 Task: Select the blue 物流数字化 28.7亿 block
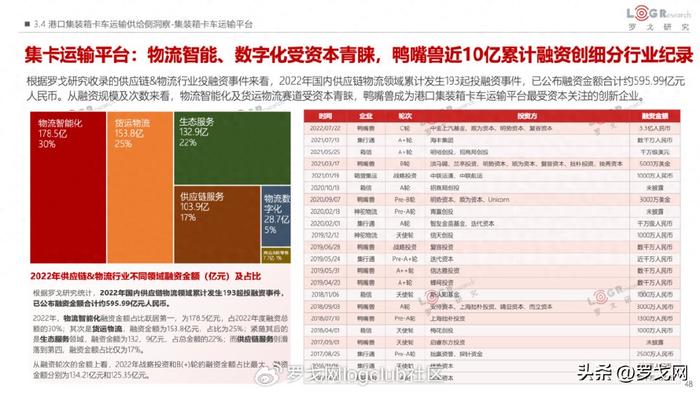(276, 216)
